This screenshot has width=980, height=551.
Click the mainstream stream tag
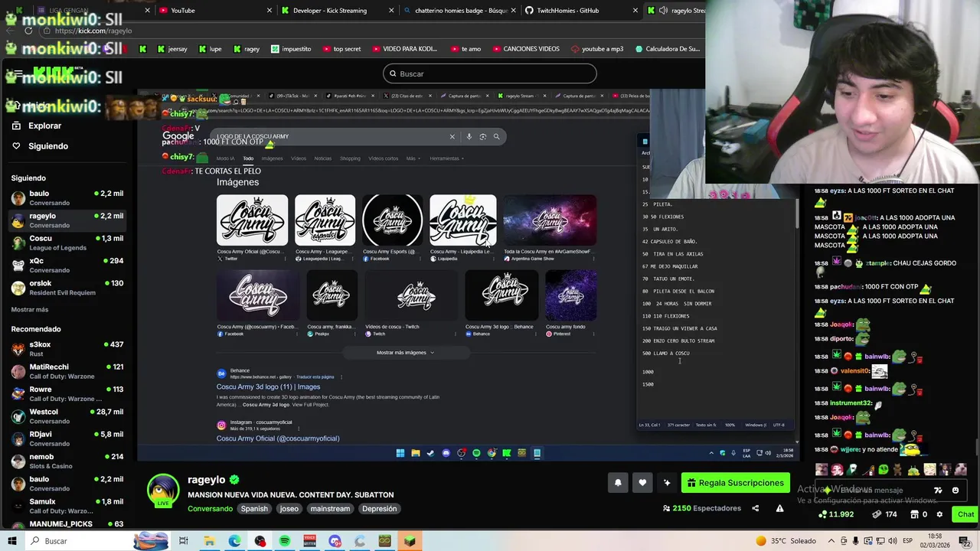pyautogui.click(x=330, y=509)
